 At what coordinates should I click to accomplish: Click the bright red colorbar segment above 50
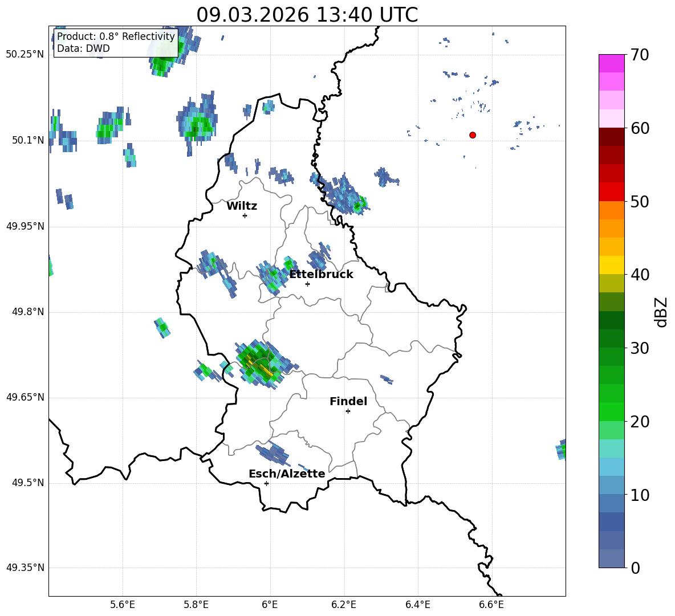(x=612, y=192)
